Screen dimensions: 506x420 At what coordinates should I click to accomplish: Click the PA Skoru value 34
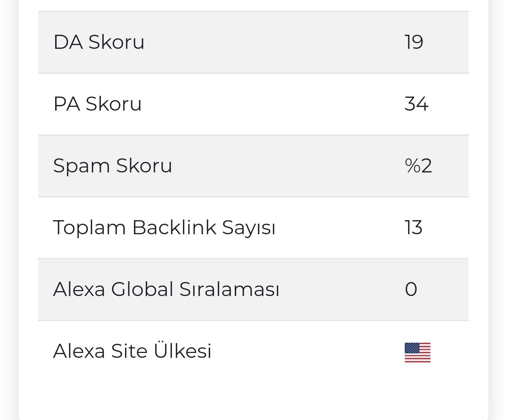[416, 104]
